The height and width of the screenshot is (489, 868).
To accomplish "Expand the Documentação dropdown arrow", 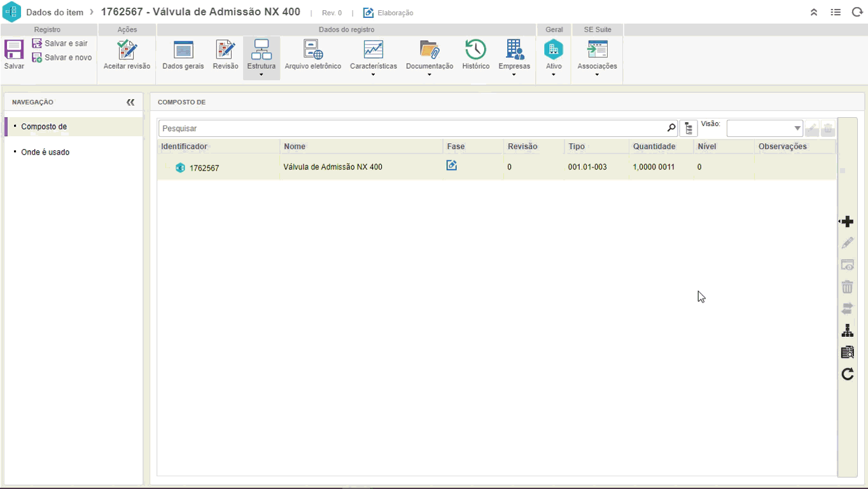I will click(x=430, y=74).
